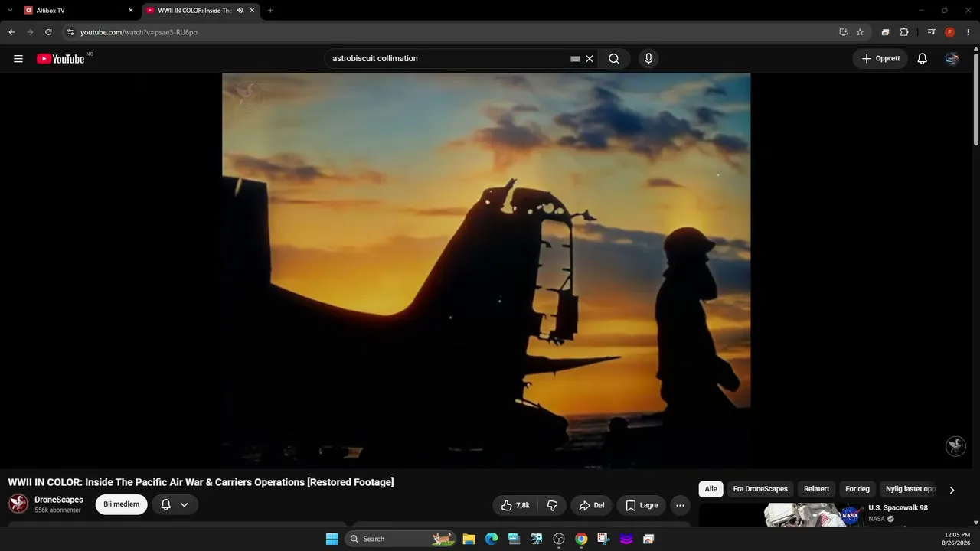
Task: Click the Bli medlem button
Action: tap(121, 504)
